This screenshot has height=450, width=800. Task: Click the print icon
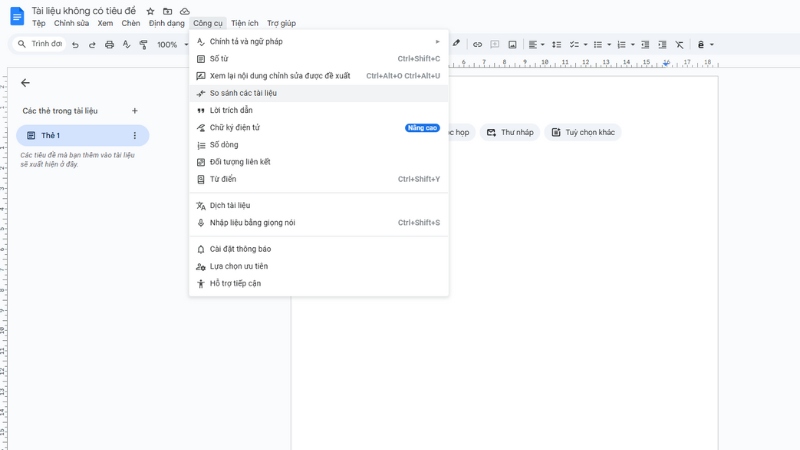[109, 45]
